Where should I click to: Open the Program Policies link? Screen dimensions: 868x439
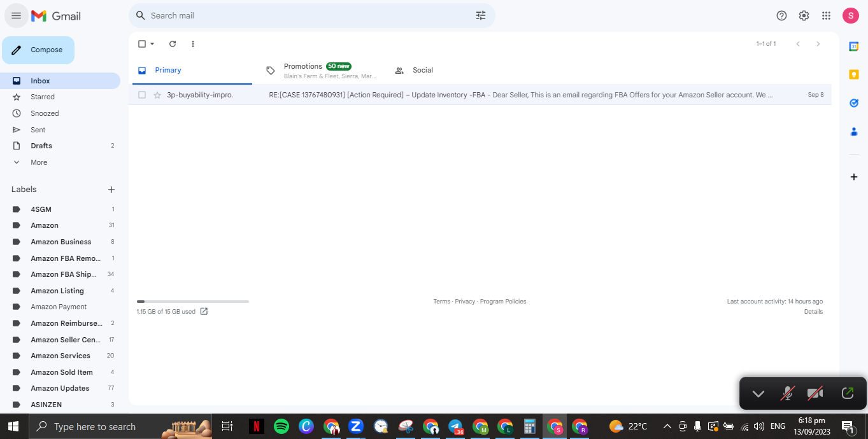point(503,302)
